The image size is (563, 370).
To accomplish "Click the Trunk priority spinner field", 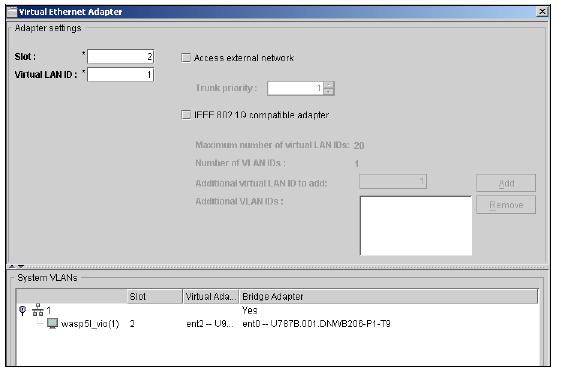I will [295, 88].
